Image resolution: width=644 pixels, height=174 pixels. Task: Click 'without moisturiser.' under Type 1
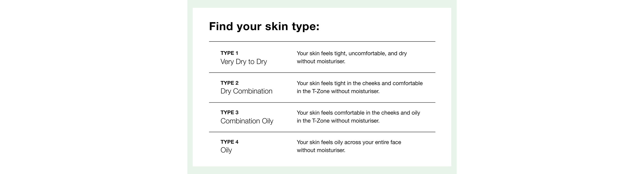321,61
